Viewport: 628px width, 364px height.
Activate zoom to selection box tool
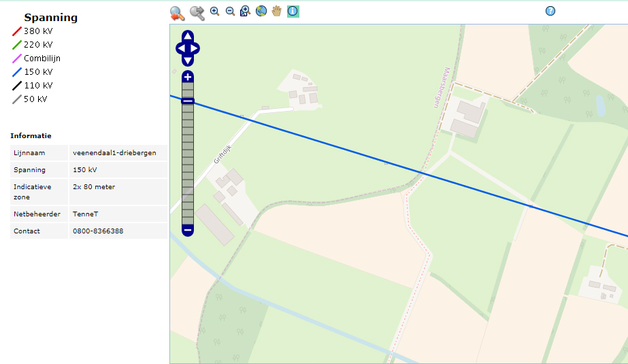pyautogui.click(x=245, y=12)
